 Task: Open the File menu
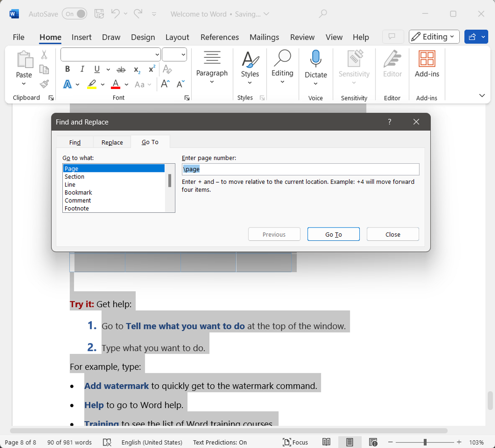pyautogui.click(x=19, y=37)
